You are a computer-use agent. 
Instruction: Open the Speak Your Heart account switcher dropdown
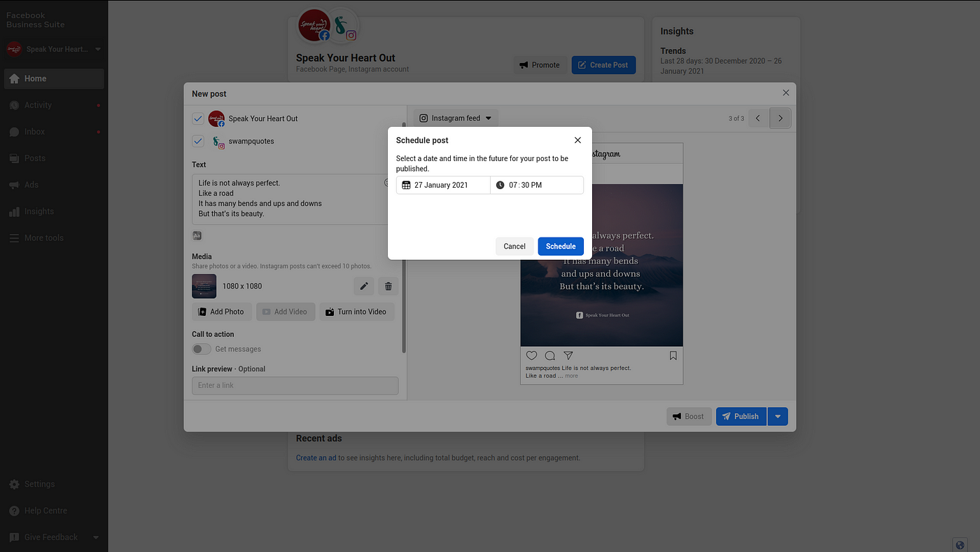click(54, 49)
